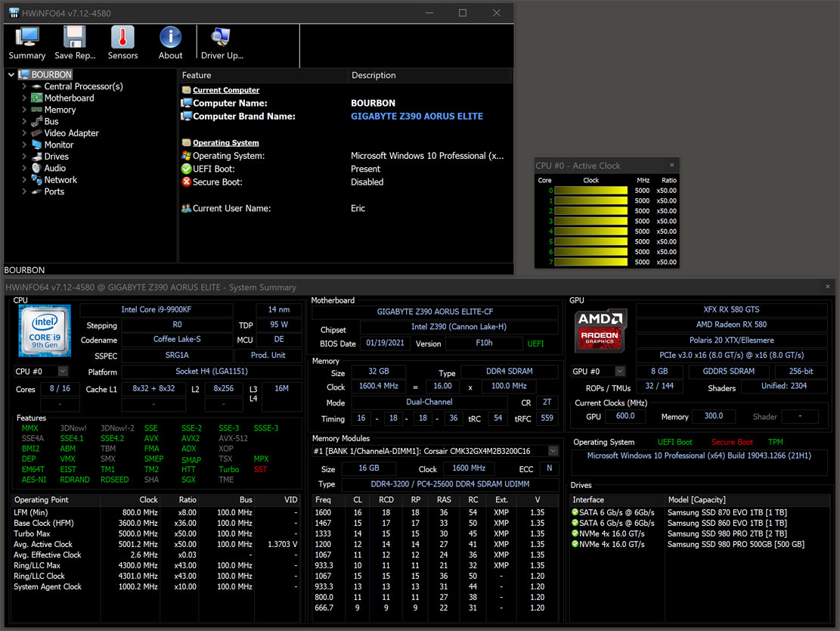Open Sensors thermometer icon
This screenshot has height=631, width=840.
click(122, 37)
